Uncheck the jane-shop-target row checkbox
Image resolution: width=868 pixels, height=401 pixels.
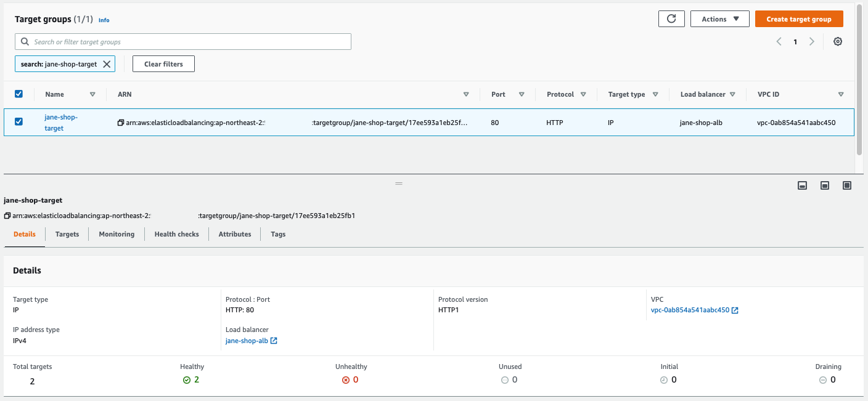[18, 122]
